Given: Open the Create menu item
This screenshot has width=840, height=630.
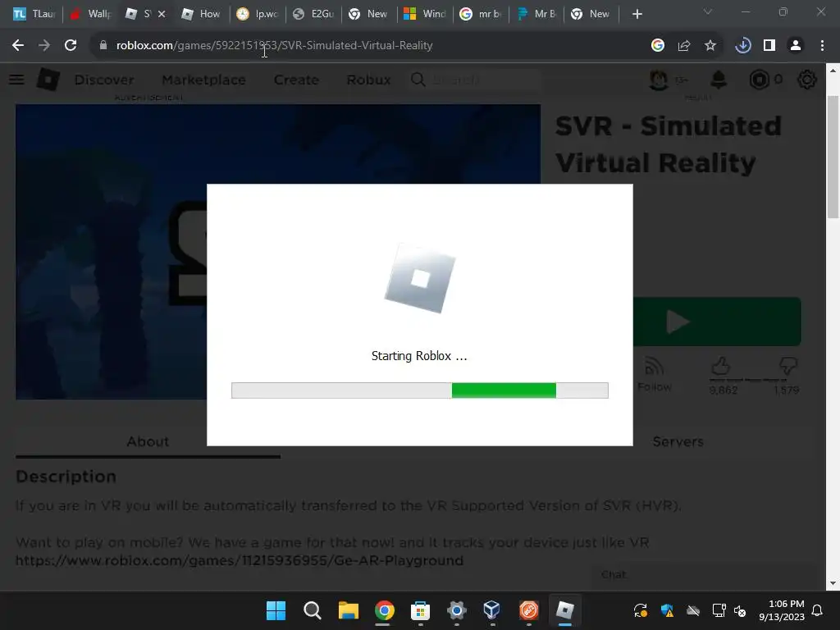Looking at the screenshot, I should click(296, 80).
